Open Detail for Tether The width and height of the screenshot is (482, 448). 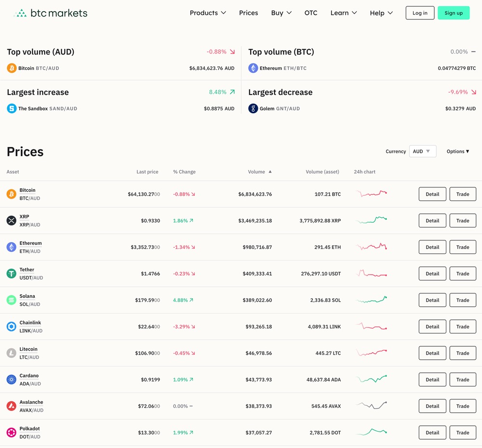432,274
